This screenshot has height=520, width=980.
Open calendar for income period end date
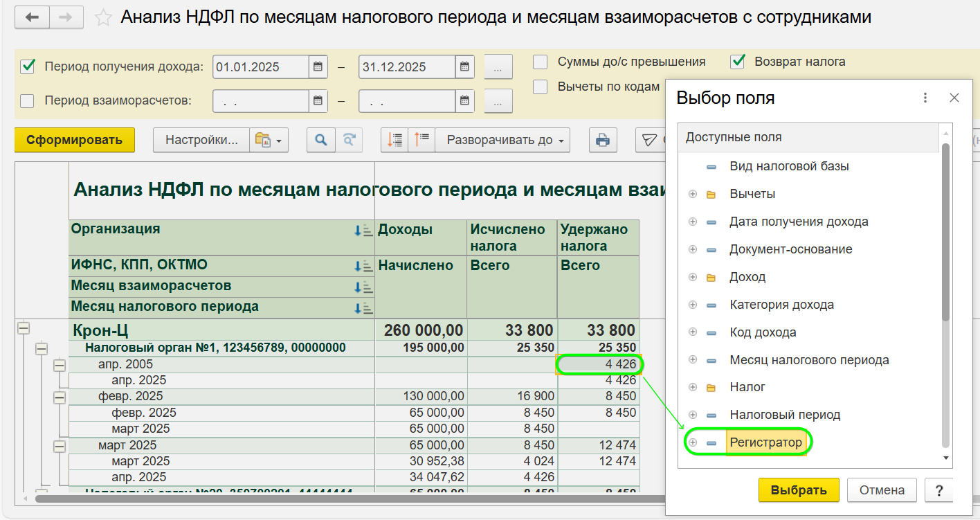coord(464,67)
